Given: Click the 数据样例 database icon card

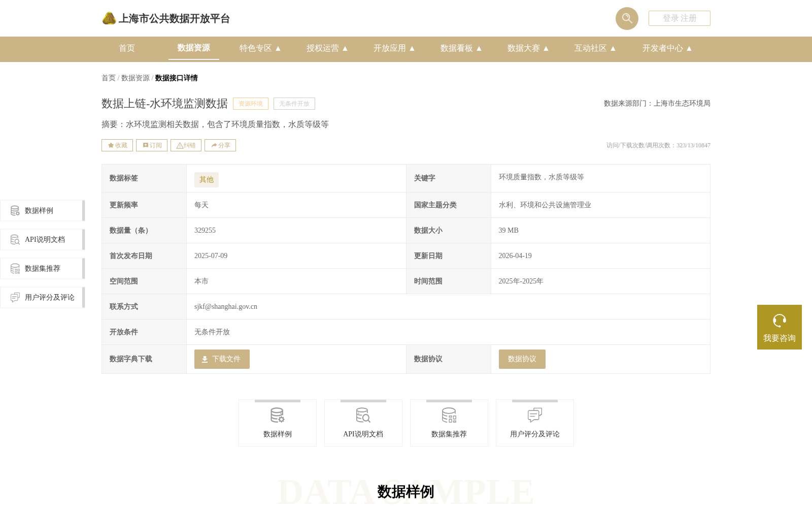Looking at the screenshot, I should coord(278,423).
